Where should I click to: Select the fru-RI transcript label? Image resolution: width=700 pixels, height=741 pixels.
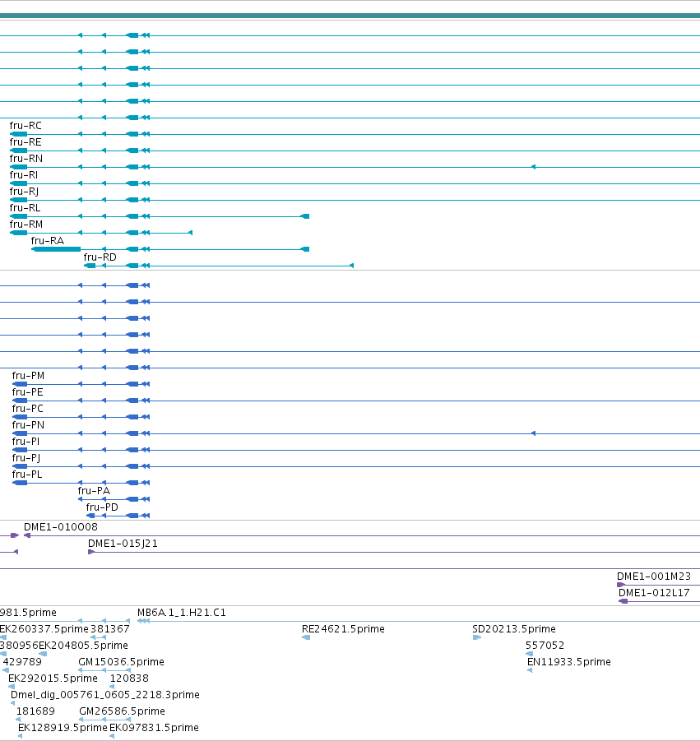pyautogui.click(x=24, y=175)
